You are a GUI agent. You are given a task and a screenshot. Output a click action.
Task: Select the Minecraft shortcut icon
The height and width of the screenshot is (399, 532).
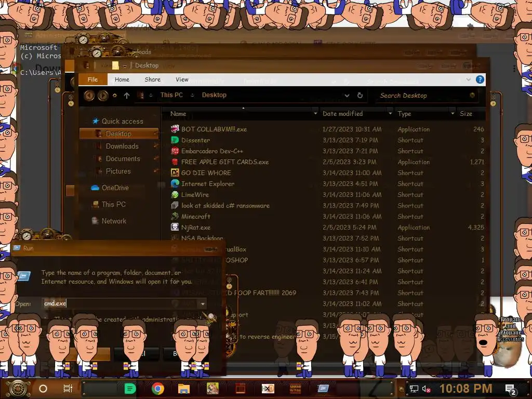click(175, 216)
